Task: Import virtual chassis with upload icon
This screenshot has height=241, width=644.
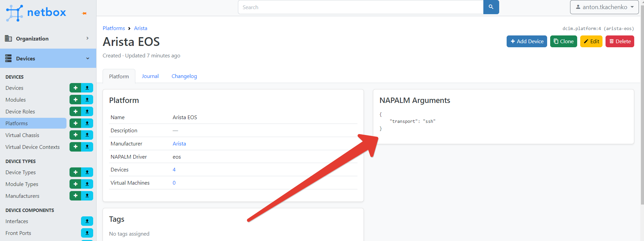Action: [x=87, y=135]
